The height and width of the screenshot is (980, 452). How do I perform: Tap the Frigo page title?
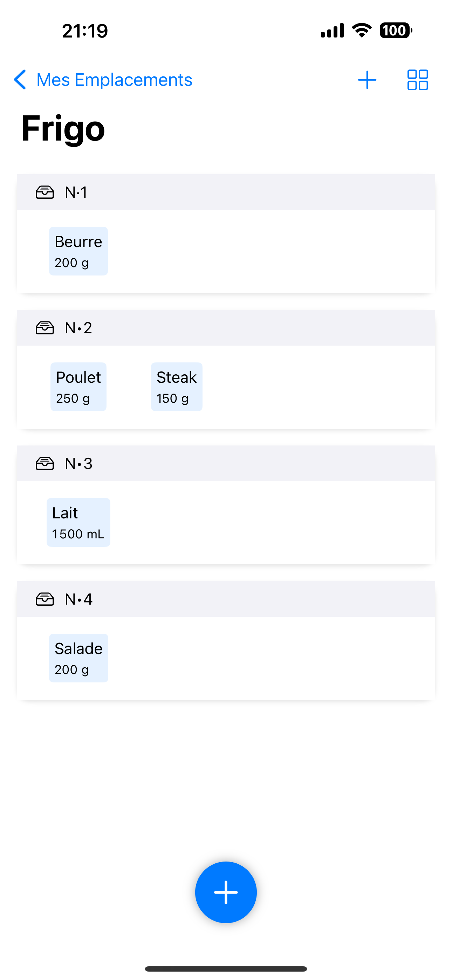[63, 129]
